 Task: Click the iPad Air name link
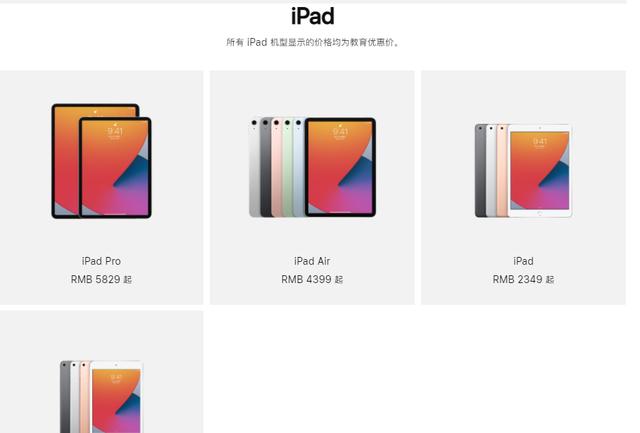point(312,261)
